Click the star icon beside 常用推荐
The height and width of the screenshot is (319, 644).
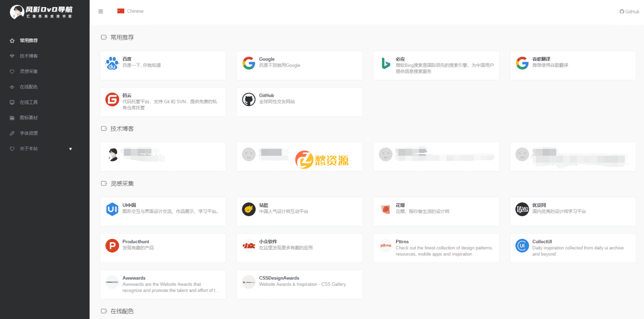pos(12,41)
